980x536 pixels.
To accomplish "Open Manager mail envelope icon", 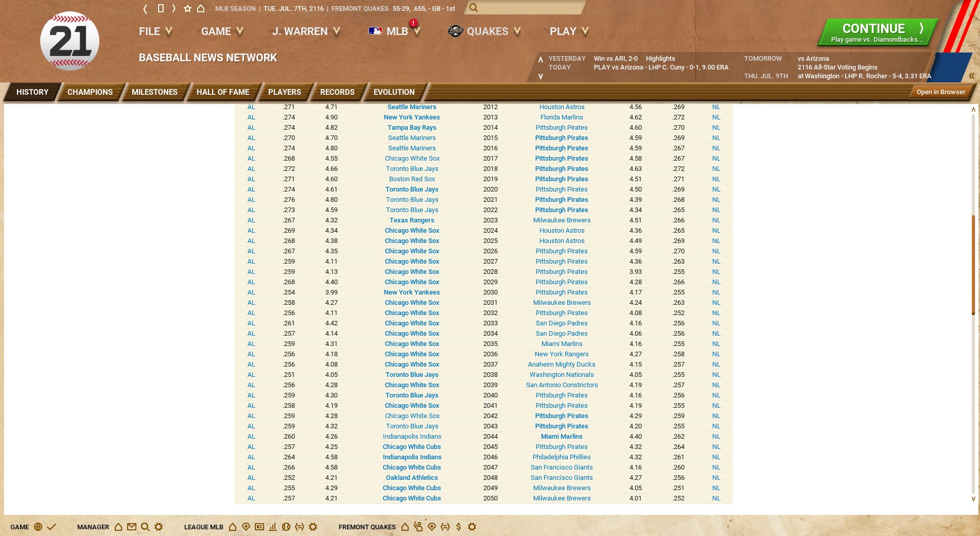I will [x=132, y=527].
